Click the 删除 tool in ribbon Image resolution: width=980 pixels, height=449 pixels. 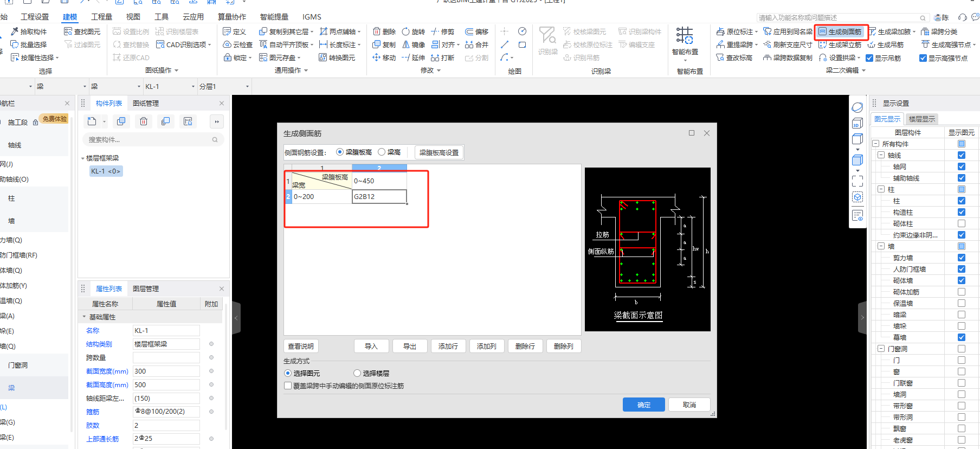tap(384, 31)
